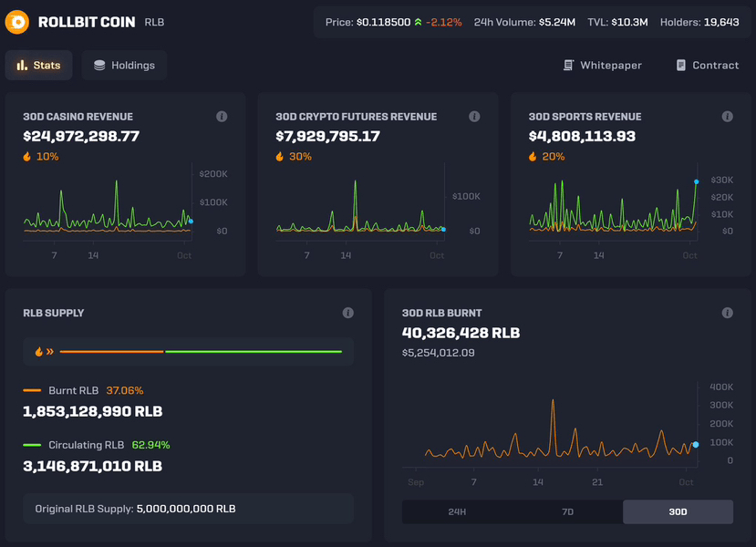Image resolution: width=756 pixels, height=547 pixels.
Task: Open the Whitepaper link
Action: [602, 66]
